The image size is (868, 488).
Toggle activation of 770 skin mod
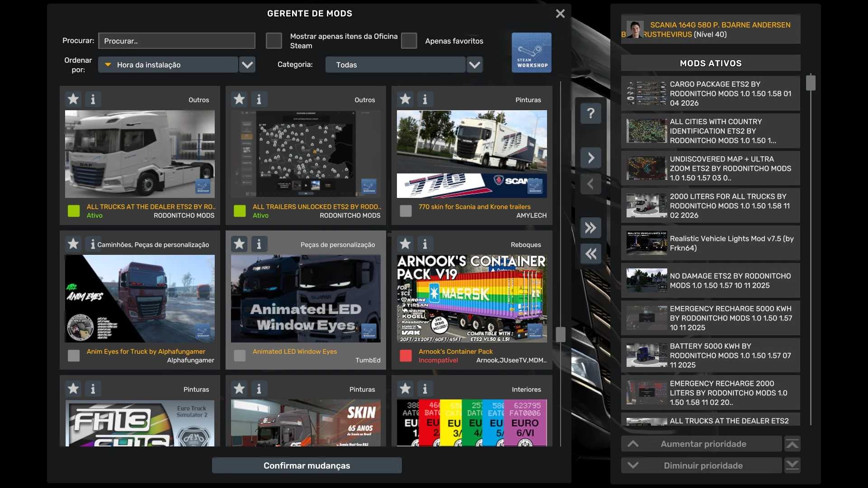point(406,211)
